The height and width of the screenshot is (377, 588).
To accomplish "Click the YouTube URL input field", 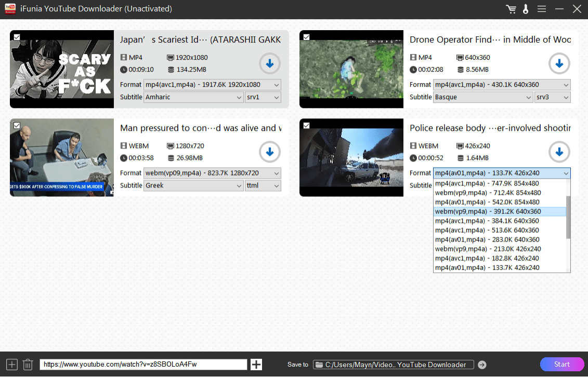I will point(143,365).
